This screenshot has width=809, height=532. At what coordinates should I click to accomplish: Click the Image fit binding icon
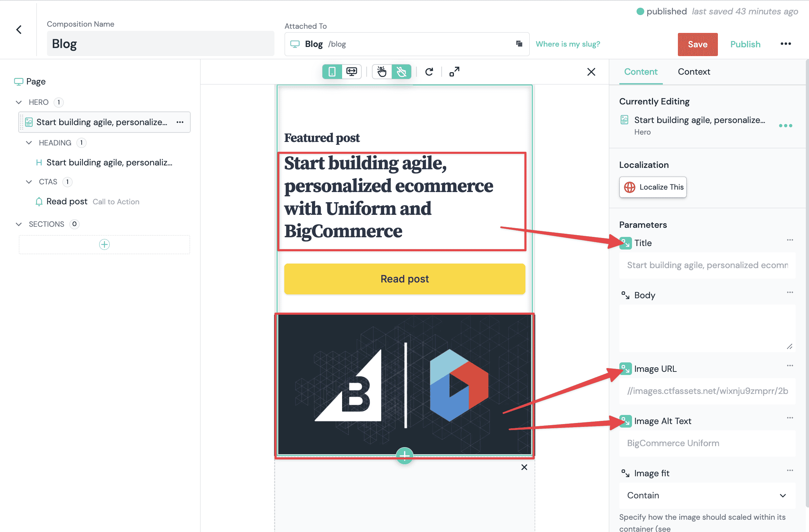point(625,473)
